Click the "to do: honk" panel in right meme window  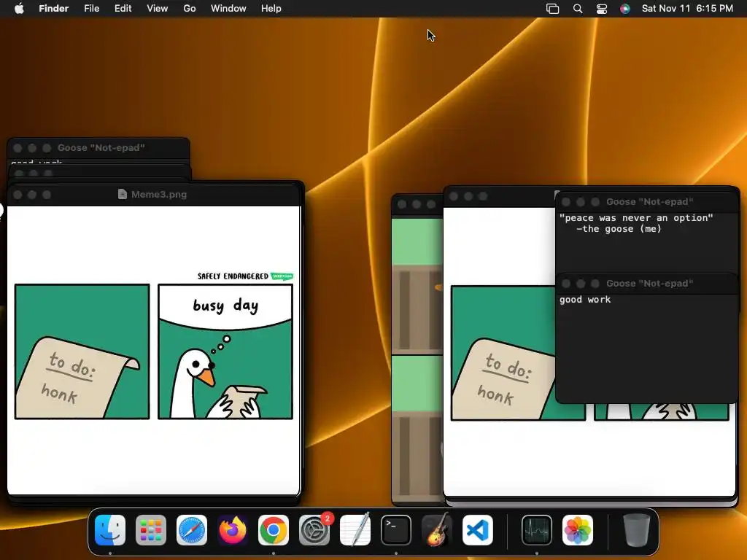click(x=503, y=353)
